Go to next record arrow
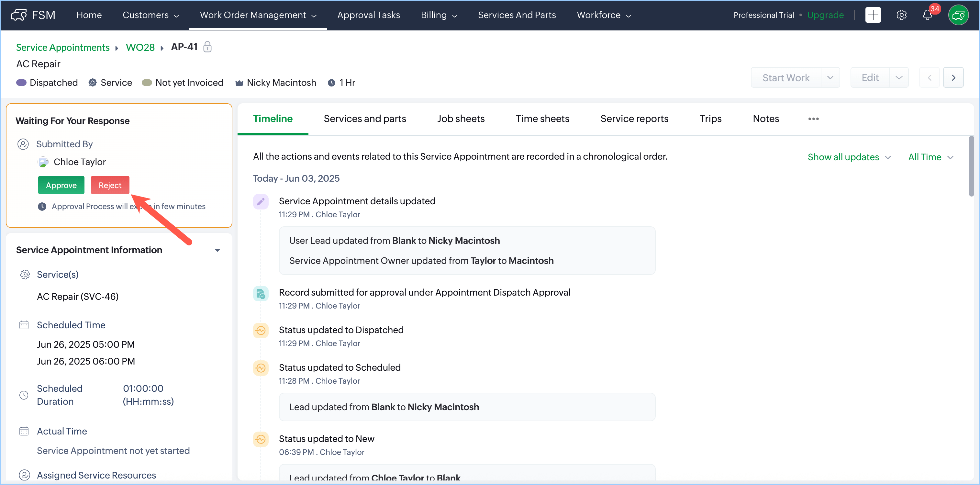The image size is (980, 485). (953, 78)
